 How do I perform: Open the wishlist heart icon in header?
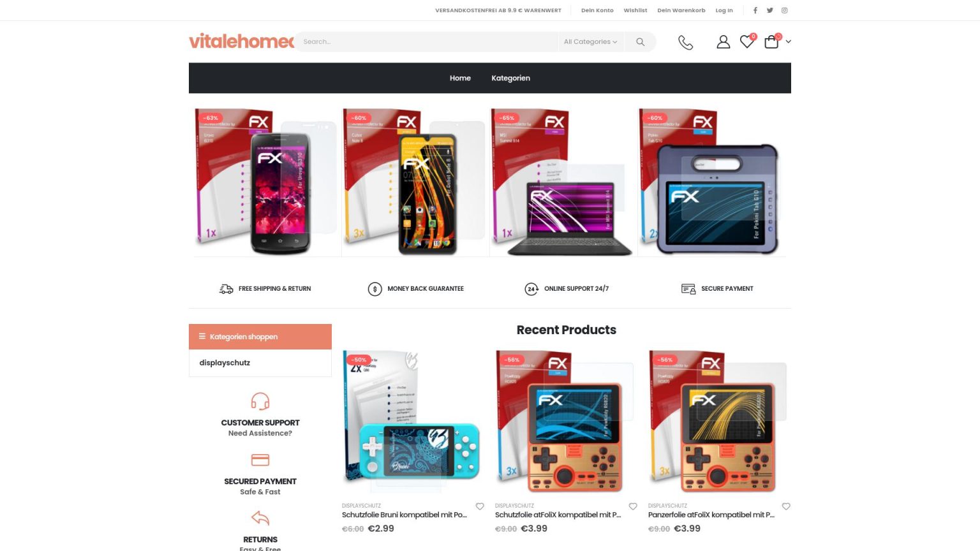(746, 42)
